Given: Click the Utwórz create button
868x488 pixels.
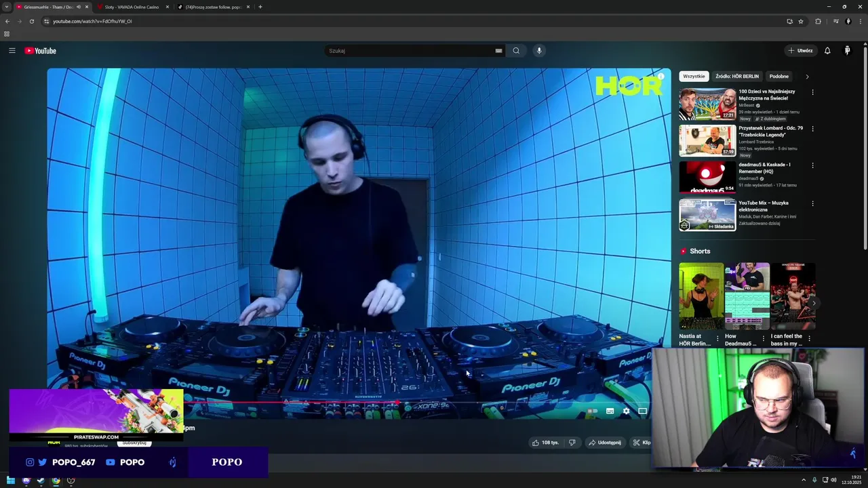Looking at the screenshot, I should (800, 51).
